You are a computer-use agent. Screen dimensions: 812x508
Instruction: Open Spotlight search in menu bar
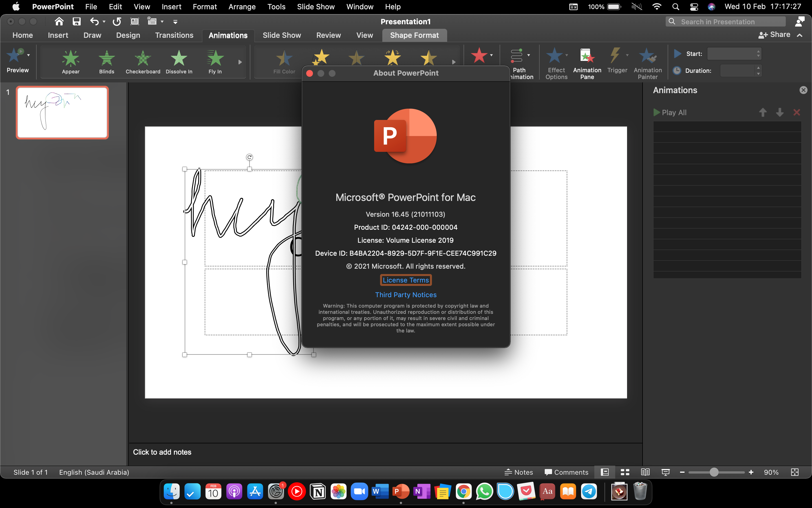click(x=676, y=7)
